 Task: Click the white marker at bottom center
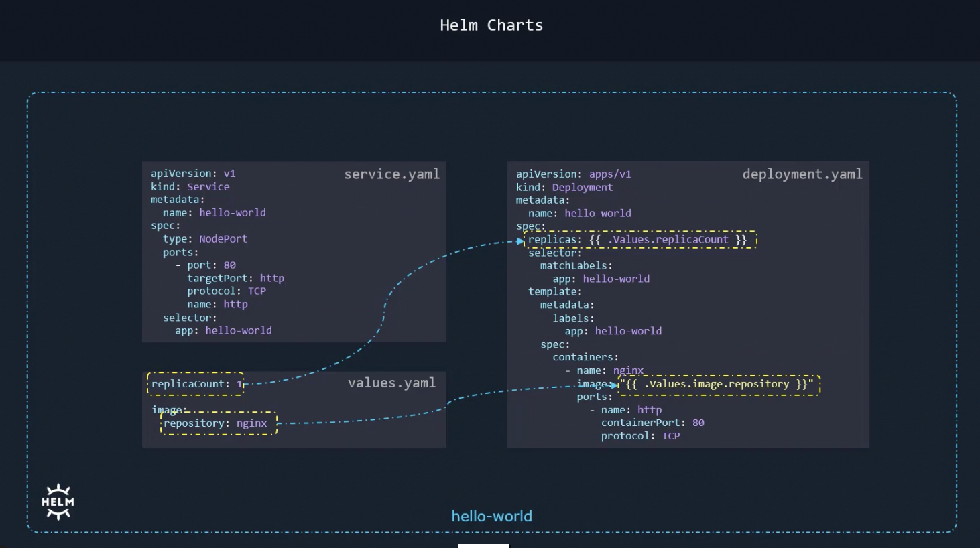tap(484, 546)
